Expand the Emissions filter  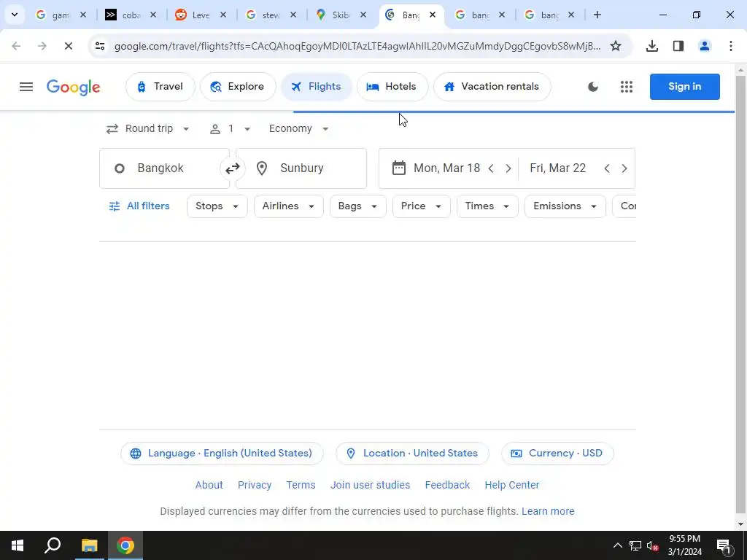[x=565, y=206]
